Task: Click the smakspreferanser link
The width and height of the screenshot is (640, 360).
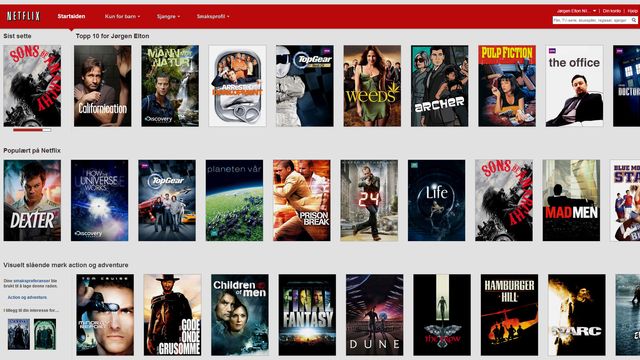Action: click(31, 281)
